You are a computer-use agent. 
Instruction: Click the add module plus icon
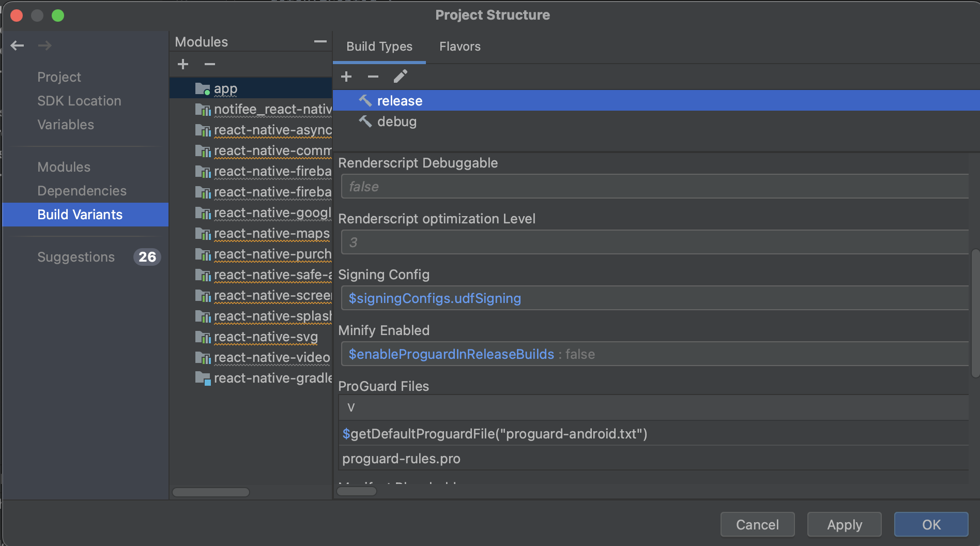coord(183,64)
